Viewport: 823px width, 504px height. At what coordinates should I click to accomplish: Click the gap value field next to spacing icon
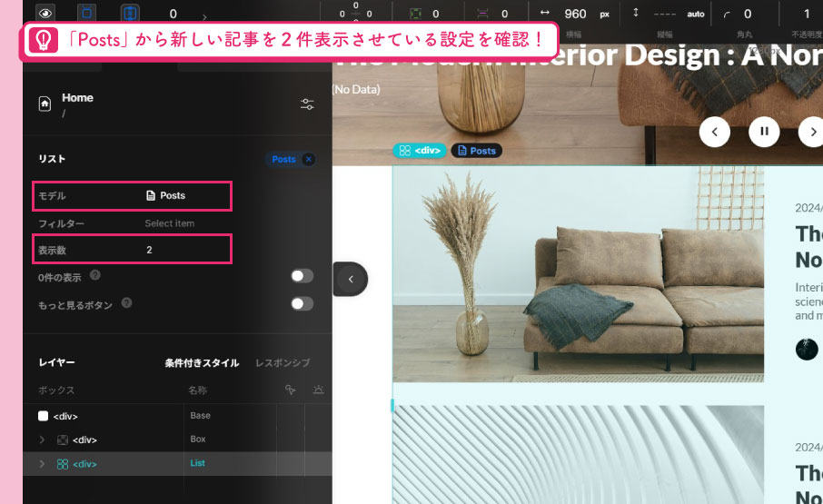504,15
